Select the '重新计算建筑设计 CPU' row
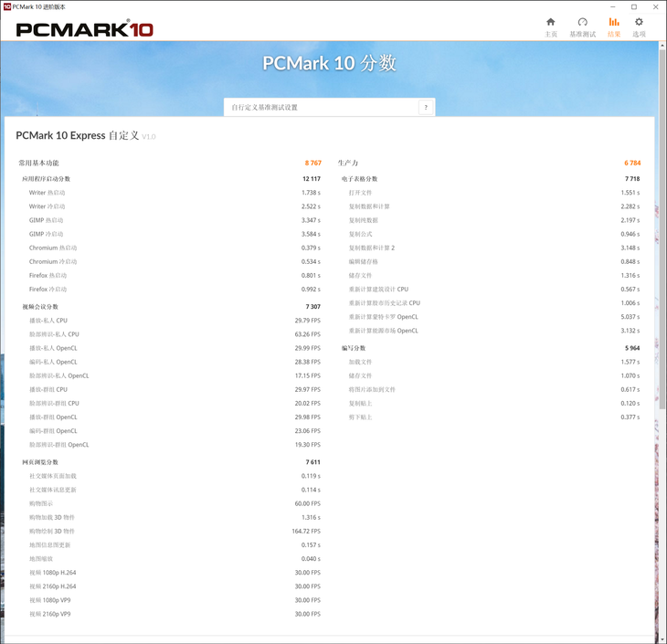This screenshot has width=667, height=644. pos(494,290)
